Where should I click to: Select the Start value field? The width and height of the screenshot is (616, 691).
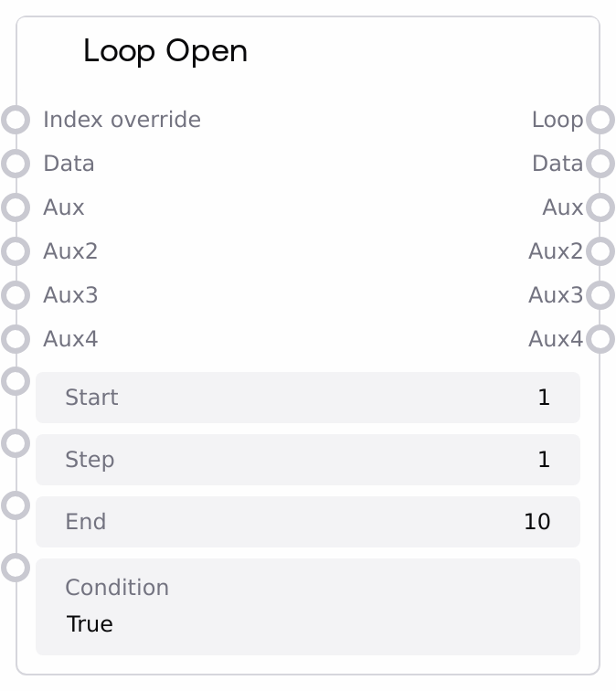[307, 398]
